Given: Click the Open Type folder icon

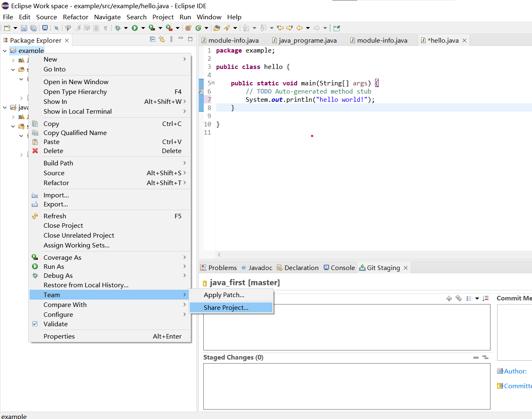Looking at the screenshot, I should pyautogui.click(x=217, y=28).
